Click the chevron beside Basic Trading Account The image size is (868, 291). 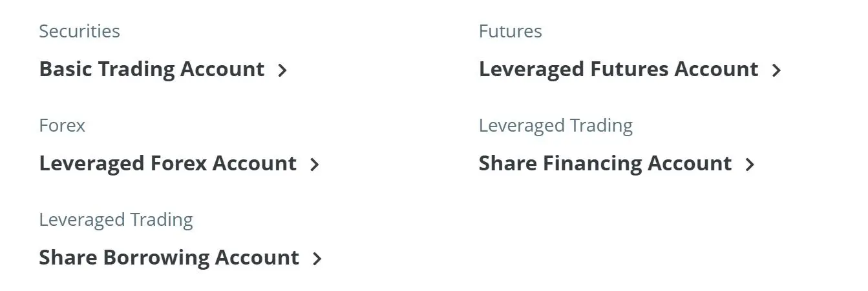tap(282, 70)
